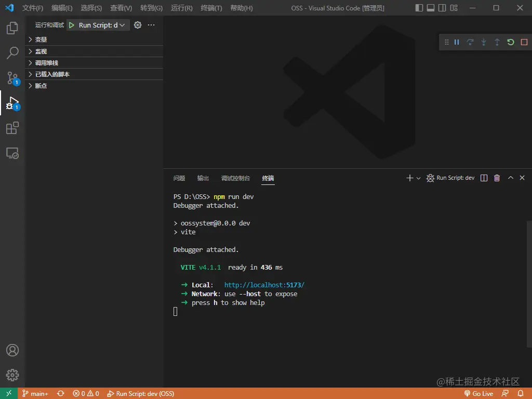Maximize the panel size

click(x=511, y=178)
